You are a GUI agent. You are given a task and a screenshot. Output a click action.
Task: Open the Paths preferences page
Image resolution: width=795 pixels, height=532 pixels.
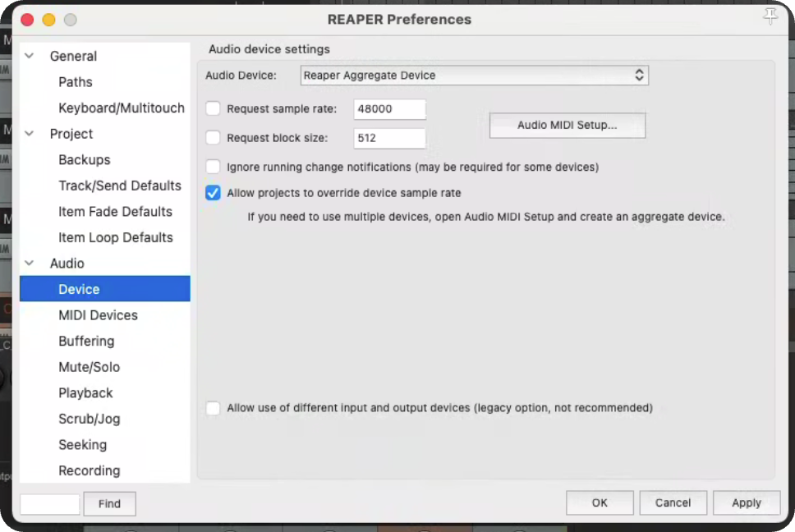[75, 81]
